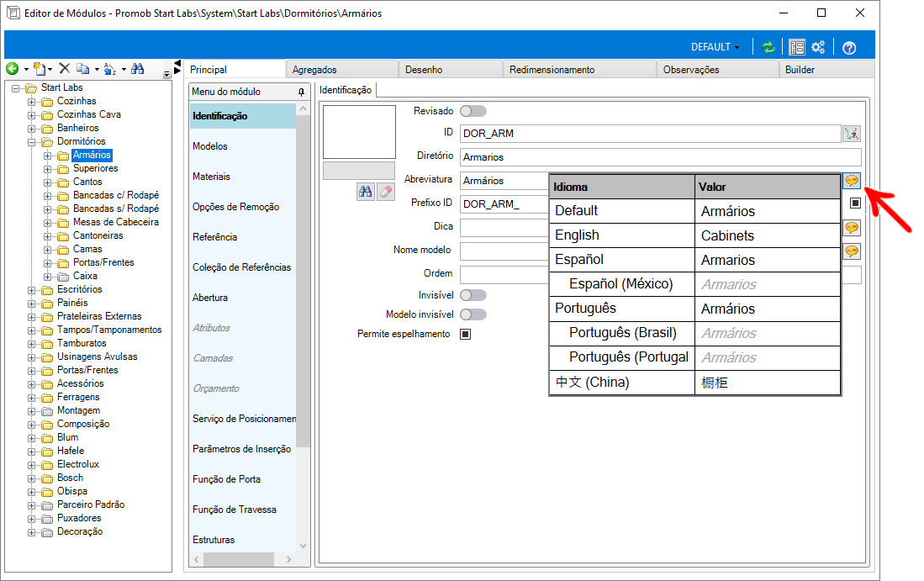Image resolution: width=924 pixels, height=581 pixels.
Task: Click the module menu vertical scrollbar
Action: (x=303, y=282)
